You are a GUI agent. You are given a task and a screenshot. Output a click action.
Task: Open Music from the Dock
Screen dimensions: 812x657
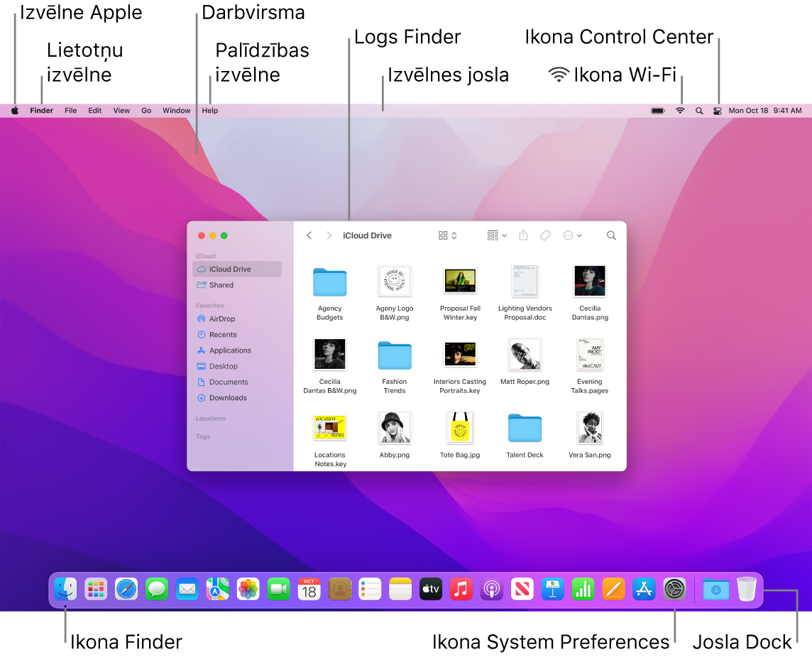tap(461, 589)
